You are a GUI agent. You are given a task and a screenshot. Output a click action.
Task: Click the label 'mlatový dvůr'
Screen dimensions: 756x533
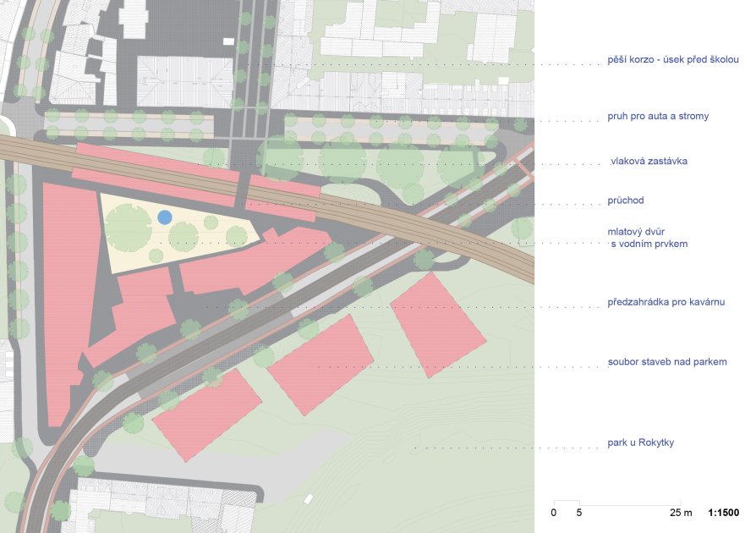point(636,232)
